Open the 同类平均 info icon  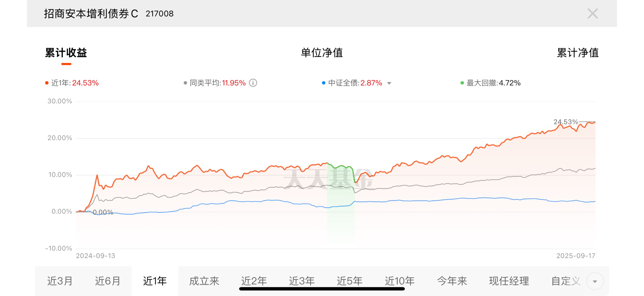pyautogui.click(x=253, y=83)
